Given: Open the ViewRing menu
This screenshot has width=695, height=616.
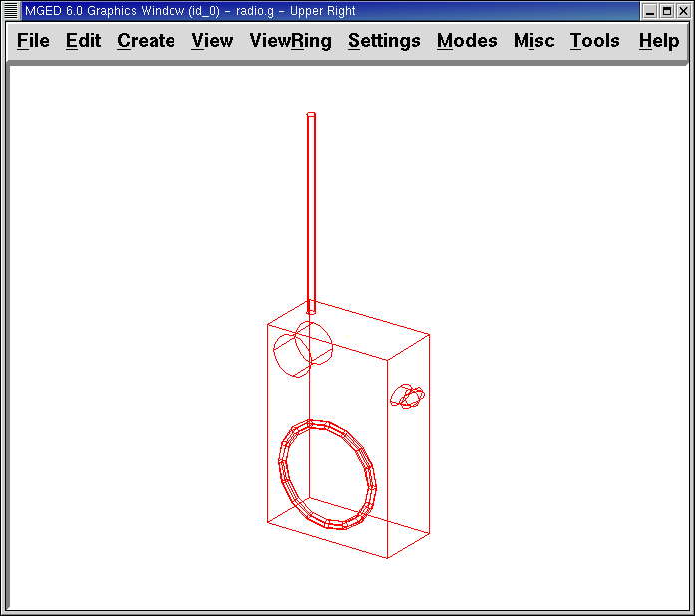Looking at the screenshot, I should 290,41.
